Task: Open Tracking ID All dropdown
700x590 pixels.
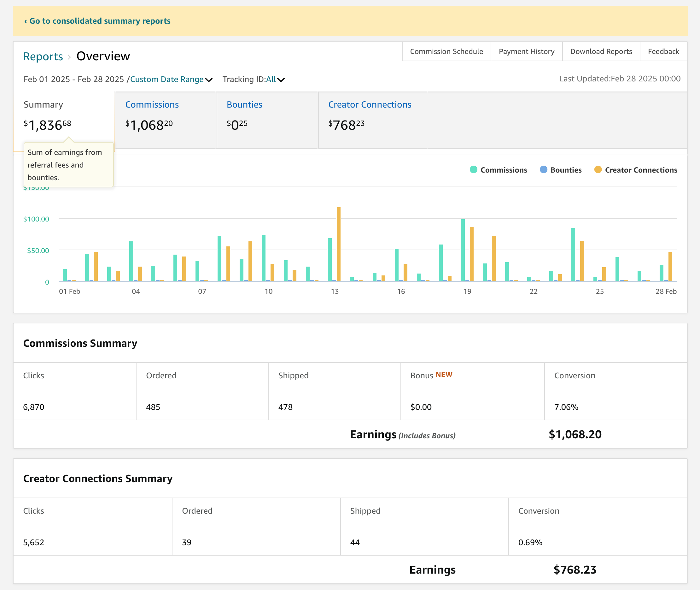Action: point(271,79)
